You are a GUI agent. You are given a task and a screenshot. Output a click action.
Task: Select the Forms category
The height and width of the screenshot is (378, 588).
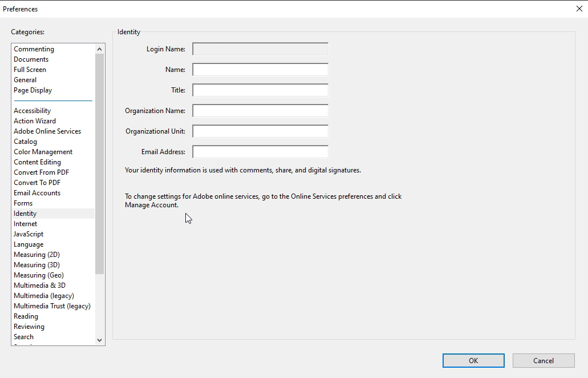(23, 203)
